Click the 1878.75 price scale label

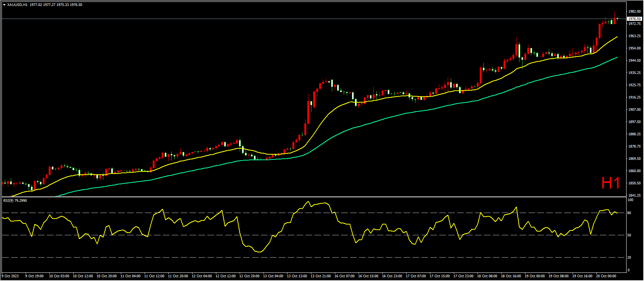(634, 146)
